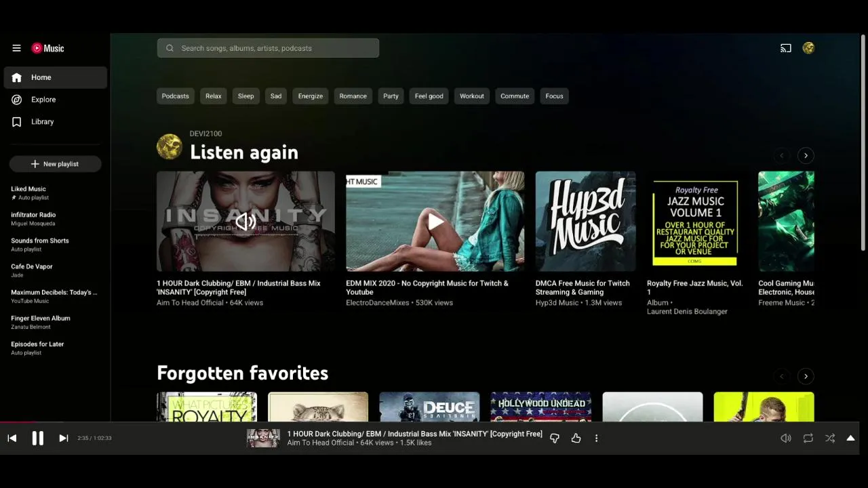Screen dimensions: 868x488
Task: Select the Podcasts chip
Action: tap(175, 96)
